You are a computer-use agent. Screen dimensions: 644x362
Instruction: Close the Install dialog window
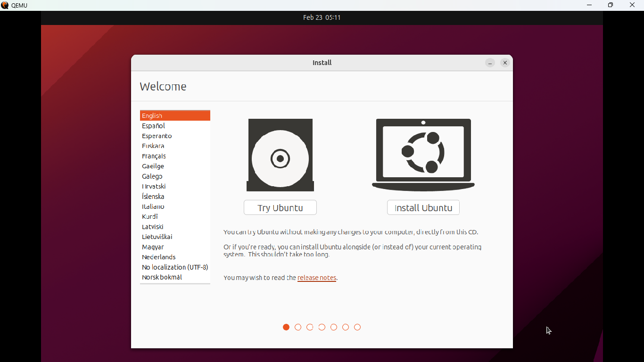(505, 63)
